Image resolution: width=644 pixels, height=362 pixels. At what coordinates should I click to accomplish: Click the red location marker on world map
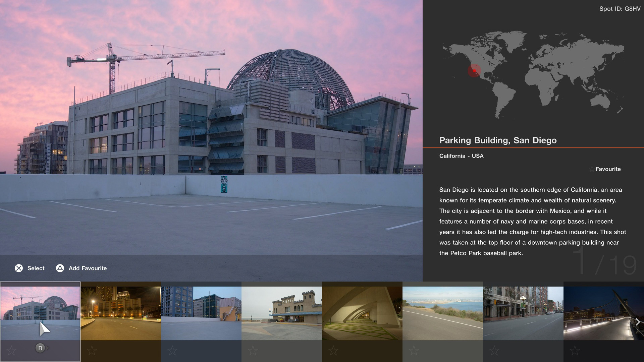[x=474, y=70]
